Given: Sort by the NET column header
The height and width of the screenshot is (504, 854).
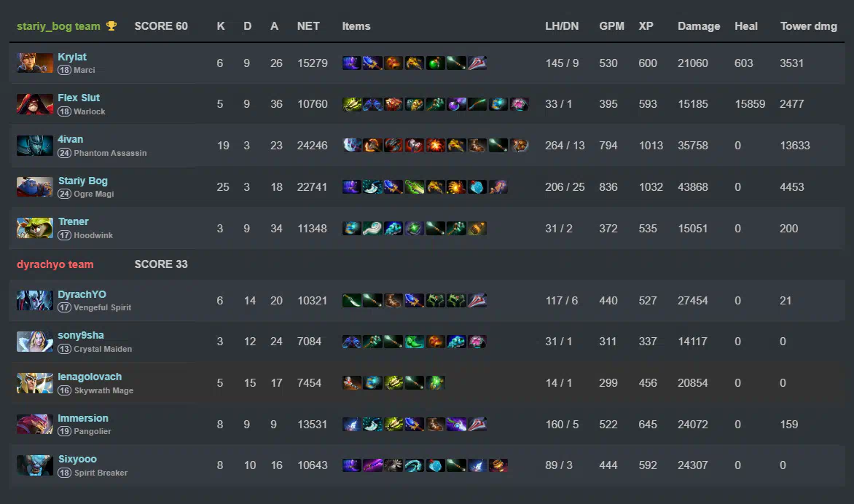Looking at the screenshot, I should tap(308, 26).
